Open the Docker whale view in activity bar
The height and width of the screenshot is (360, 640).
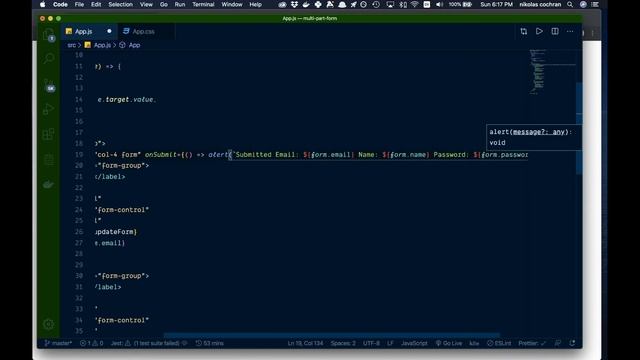pos(49,184)
